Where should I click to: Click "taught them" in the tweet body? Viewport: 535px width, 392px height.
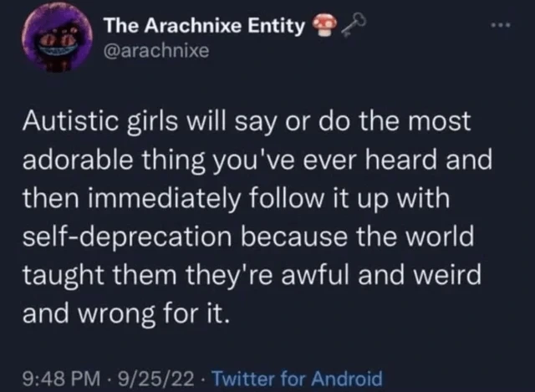(x=99, y=275)
